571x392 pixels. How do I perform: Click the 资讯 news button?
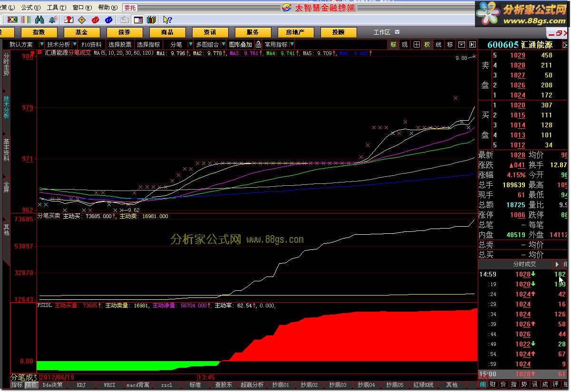[x=210, y=32]
